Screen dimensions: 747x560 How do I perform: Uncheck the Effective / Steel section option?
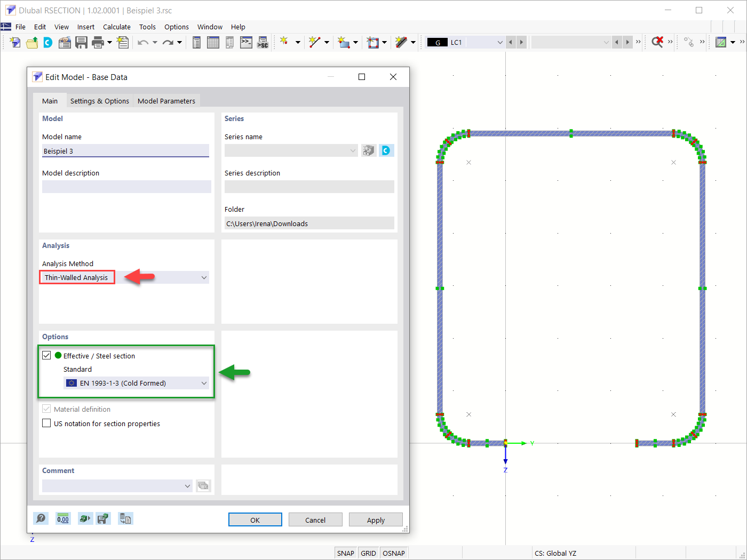tap(46, 356)
